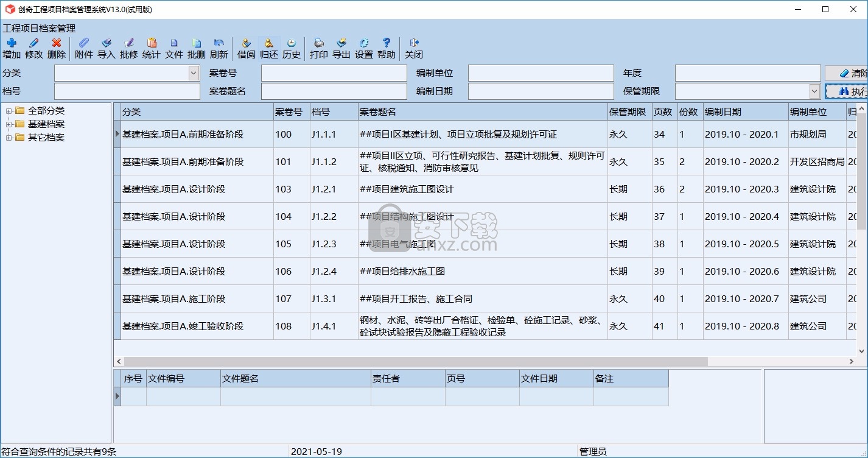Expand the 基建档案 tree node
868x458 pixels.
point(9,124)
